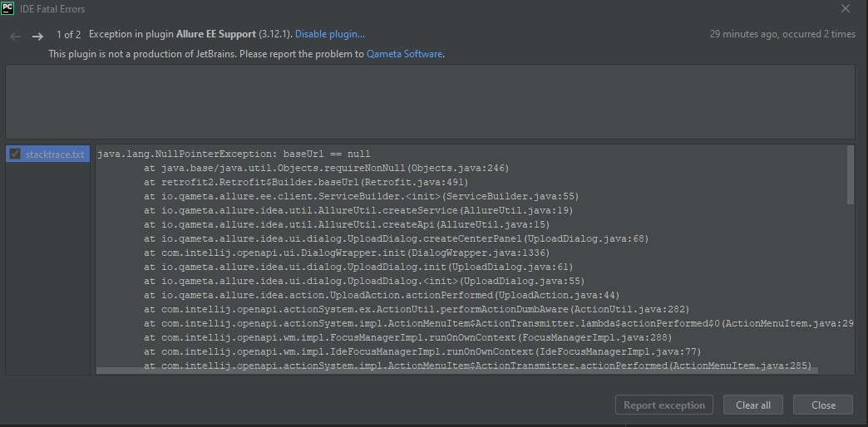The width and height of the screenshot is (868, 427).
Task: Click the Retrofit$Builder.baseUrl stack frame line
Action: pos(306,182)
